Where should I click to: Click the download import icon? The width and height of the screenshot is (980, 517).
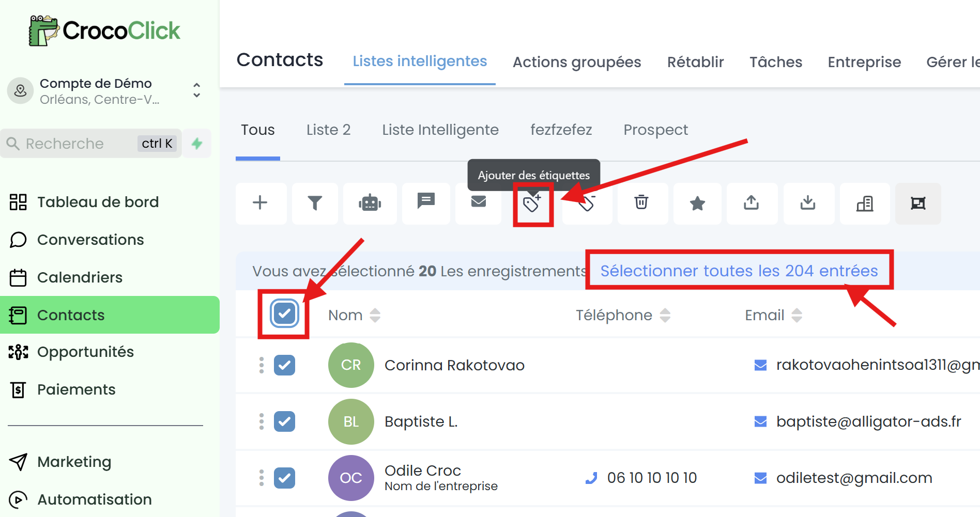(x=808, y=203)
